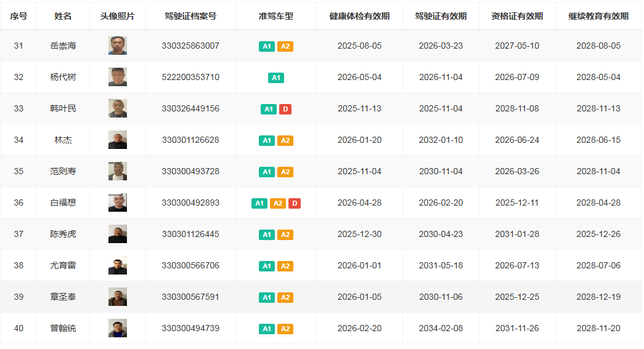Viewport: 644px width, 349px height.
Task: Click the orange A2 badge for 白福想
Action: tap(277, 203)
